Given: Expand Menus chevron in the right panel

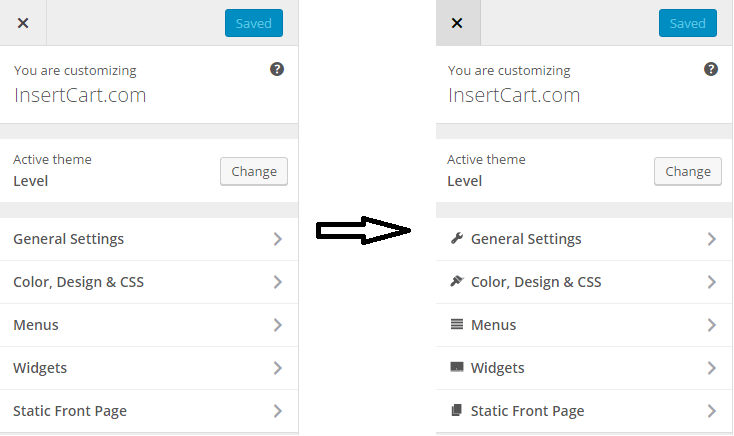Looking at the screenshot, I should pyautogui.click(x=712, y=325).
